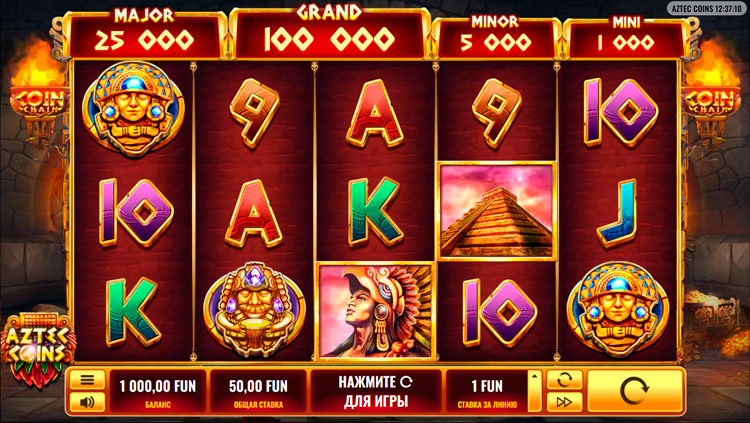Open the MINI 1 000 jackpot panel
750x423 pixels.
click(625, 37)
